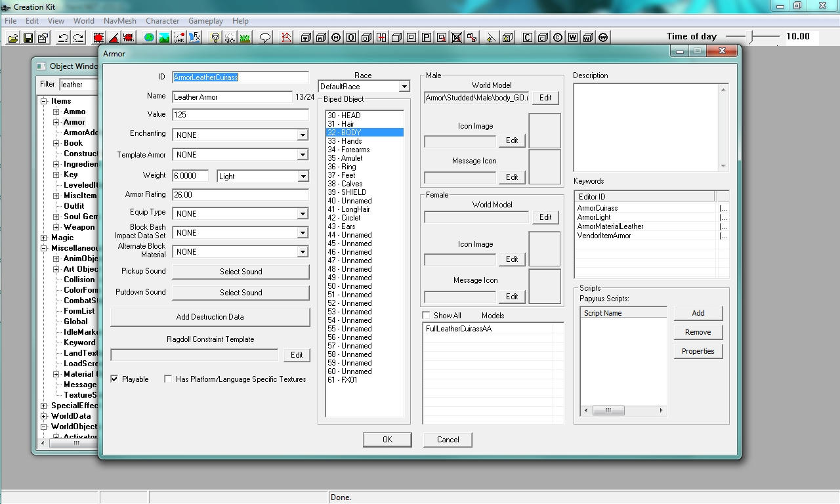Viewport: 840px width, 504px height.
Task: Click the redo arrow icon
Action: coord(78,38)
